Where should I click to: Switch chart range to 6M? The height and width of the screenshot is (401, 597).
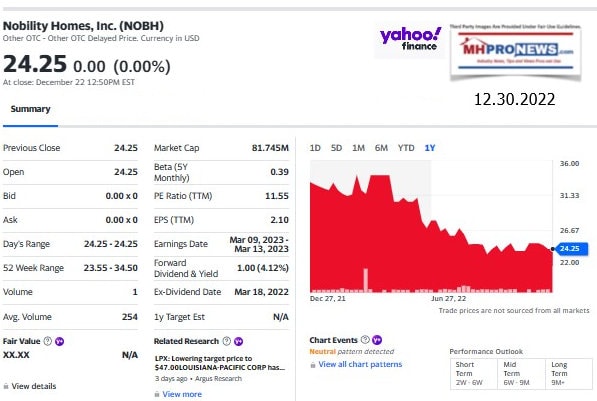click(x=381, y=148)
